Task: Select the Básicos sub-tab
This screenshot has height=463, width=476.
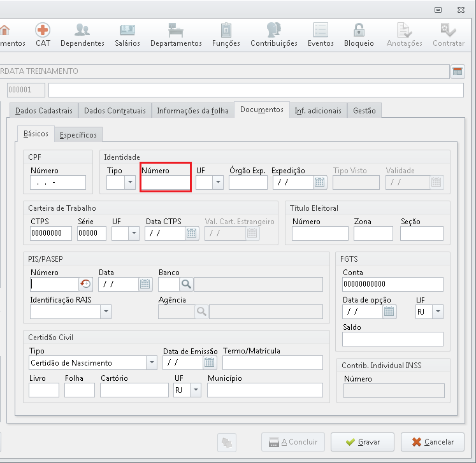Action: (36, 134)
